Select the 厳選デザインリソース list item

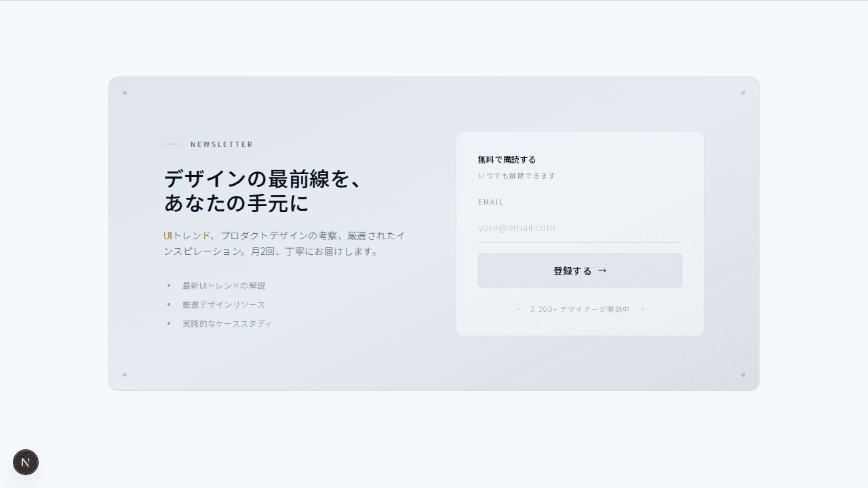click(224, 305)
